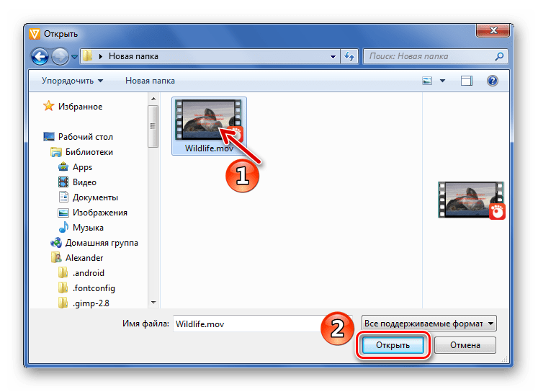Screen dimensions: 538x392
Task: Open recent locations dropdown next to nav arrows
Action: 74,57
